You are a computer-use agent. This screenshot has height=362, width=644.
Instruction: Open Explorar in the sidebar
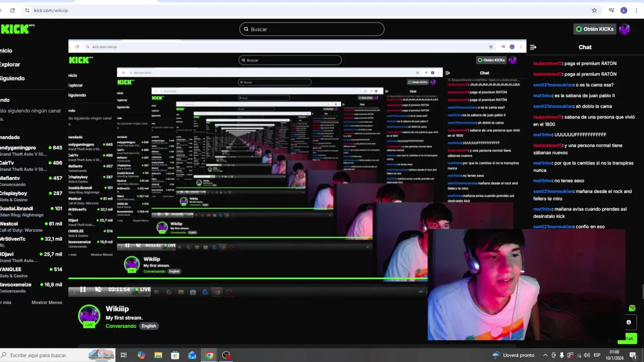point(10,64)
